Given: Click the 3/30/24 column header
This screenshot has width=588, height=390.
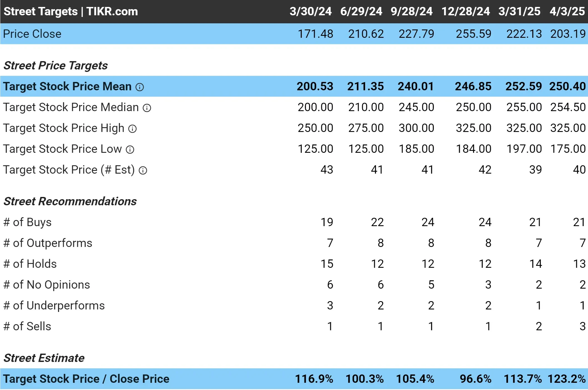Looking at the screenshot, I should click(x=310, y=11).
